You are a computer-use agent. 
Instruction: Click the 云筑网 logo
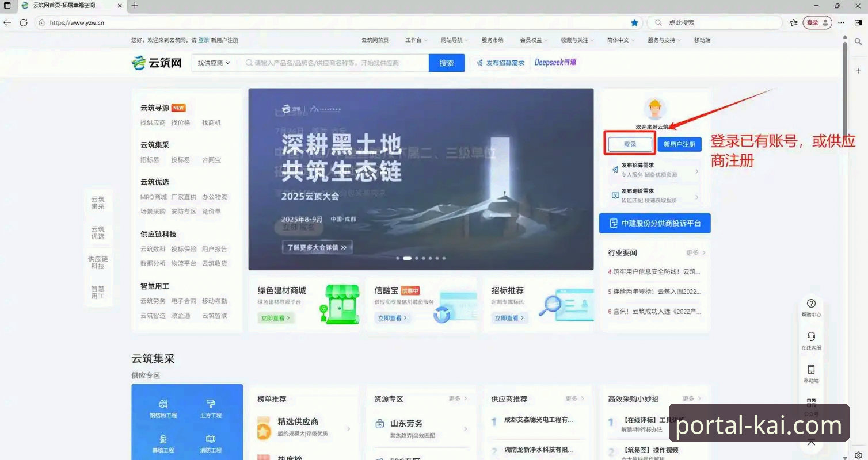click(x=157, y=63)
